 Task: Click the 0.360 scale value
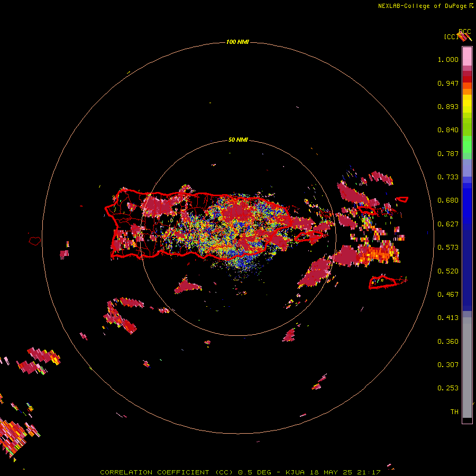[448, 342]
